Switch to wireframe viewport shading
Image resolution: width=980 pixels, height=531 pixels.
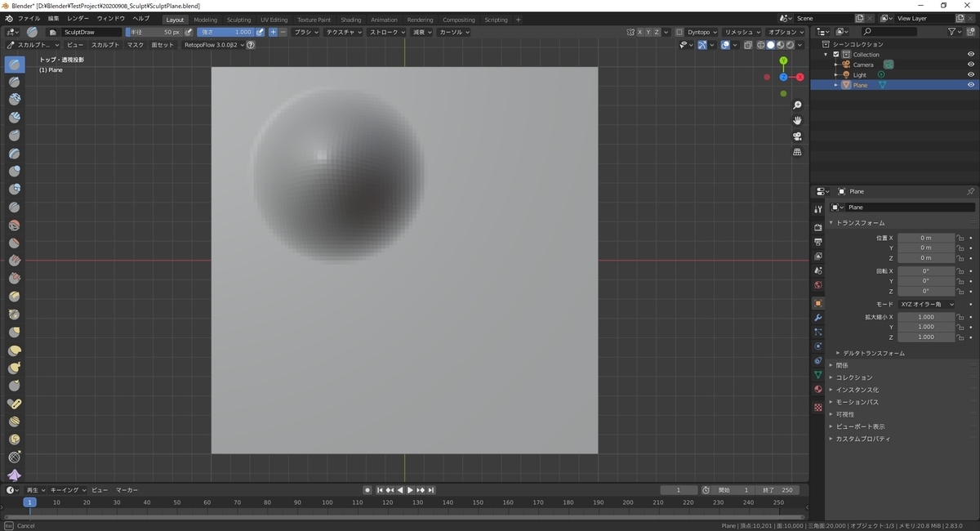pyautogui.click(x=761, y=45)
